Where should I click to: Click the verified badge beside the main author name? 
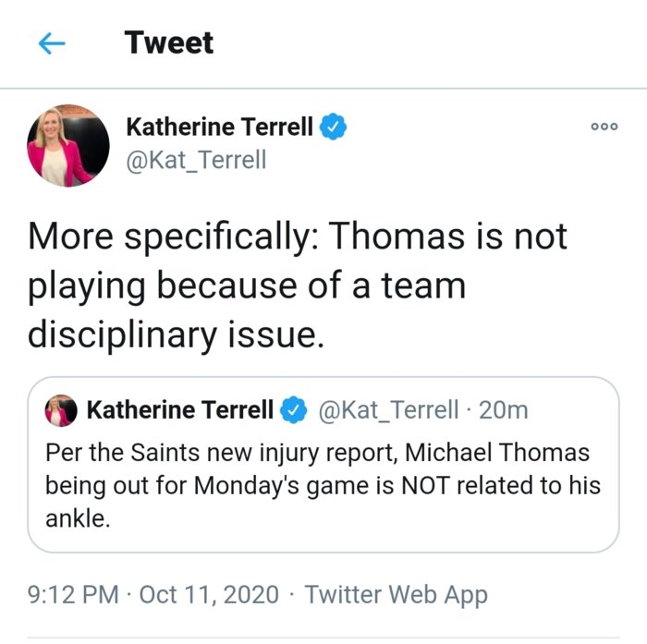click(x=333, y=127)
